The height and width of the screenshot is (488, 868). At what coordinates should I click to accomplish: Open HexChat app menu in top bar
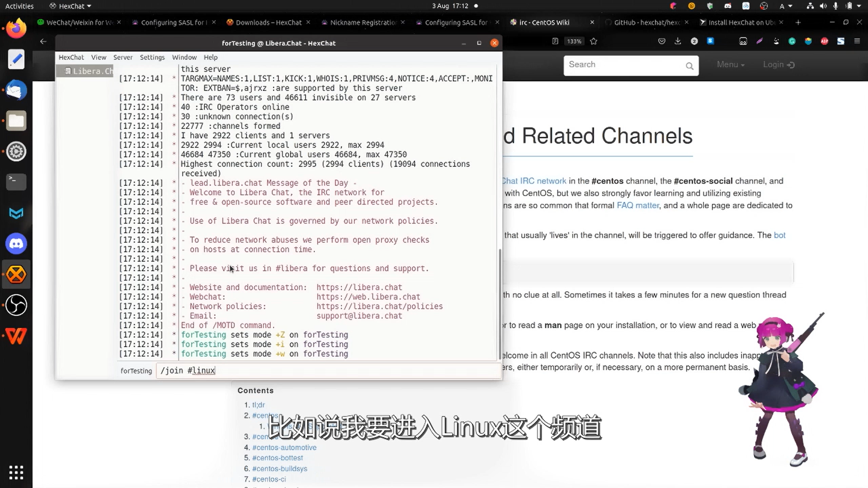(70, 6)
